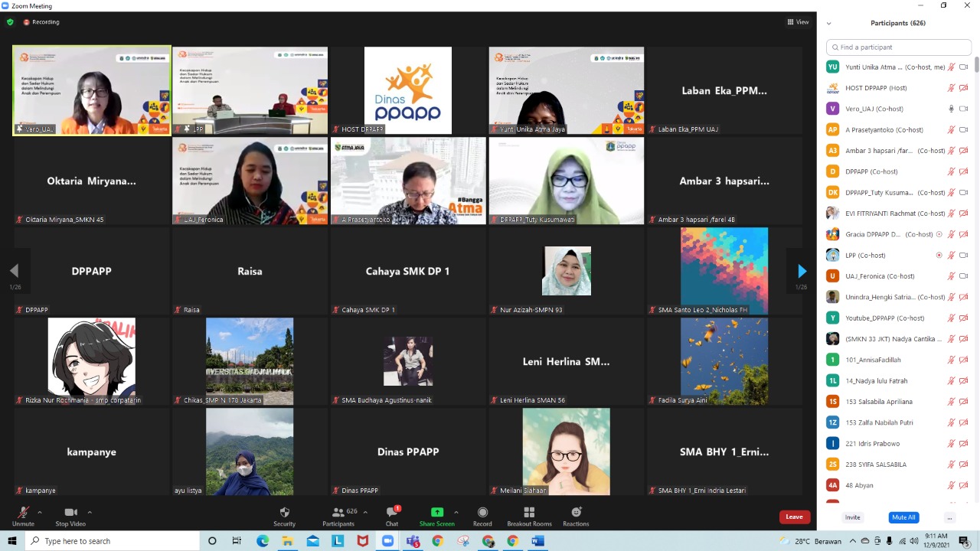Click the Cortana circle icon
This screenshot has height=551, width=980.
pos(212,541)
